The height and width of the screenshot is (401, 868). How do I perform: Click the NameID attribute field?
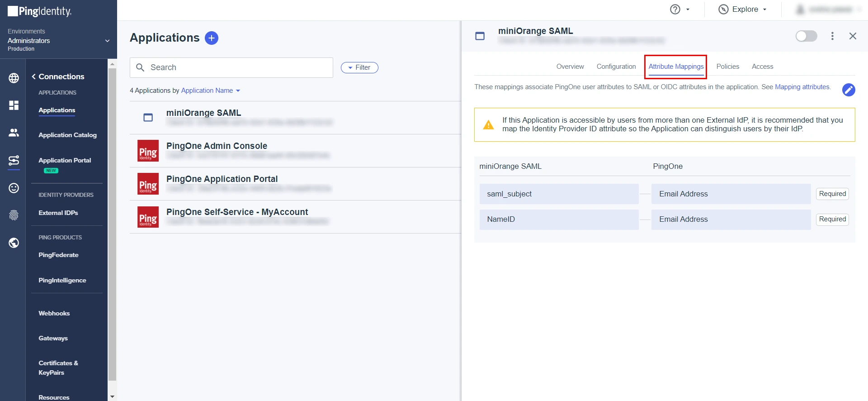click(559, 219)
